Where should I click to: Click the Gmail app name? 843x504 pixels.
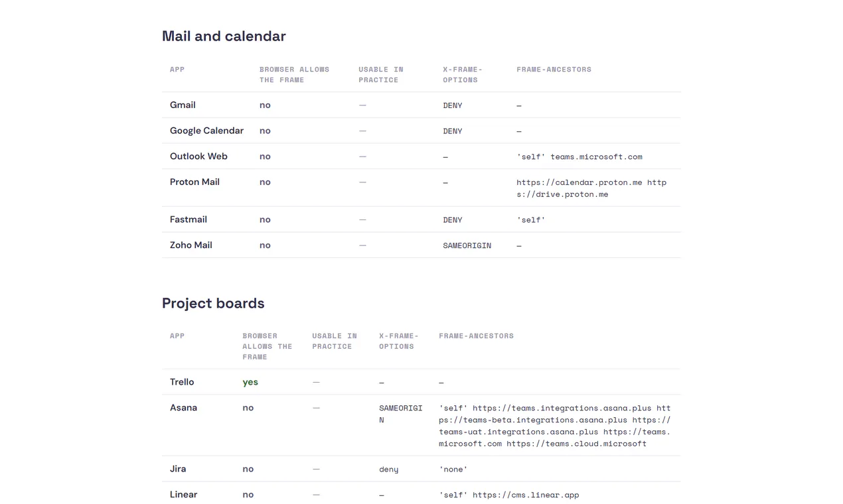(x=183, y=105)
